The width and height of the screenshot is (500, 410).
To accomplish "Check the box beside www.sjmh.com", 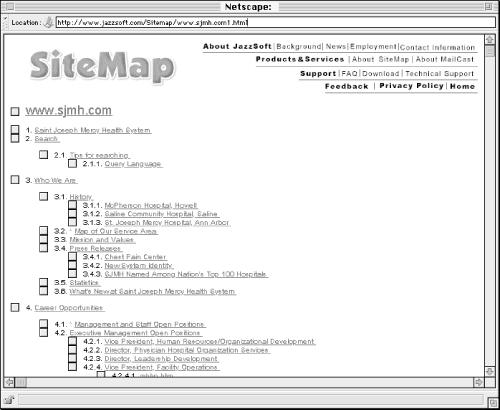I will tap(15, 111).
